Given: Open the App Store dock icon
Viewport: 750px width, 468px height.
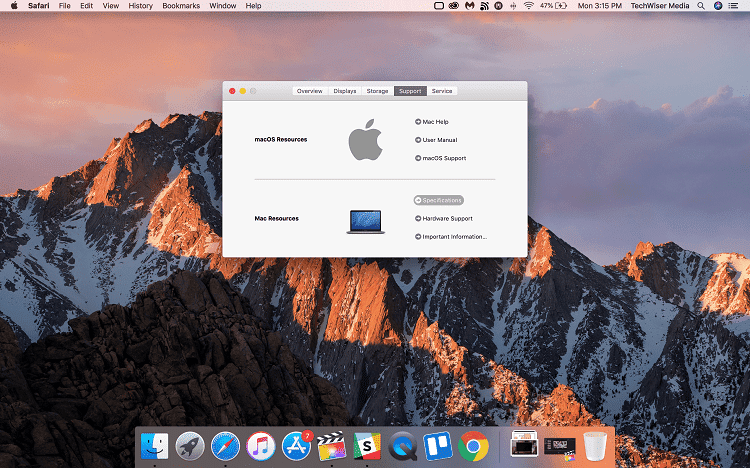Looking at the screenshot, I should point(295,446).
